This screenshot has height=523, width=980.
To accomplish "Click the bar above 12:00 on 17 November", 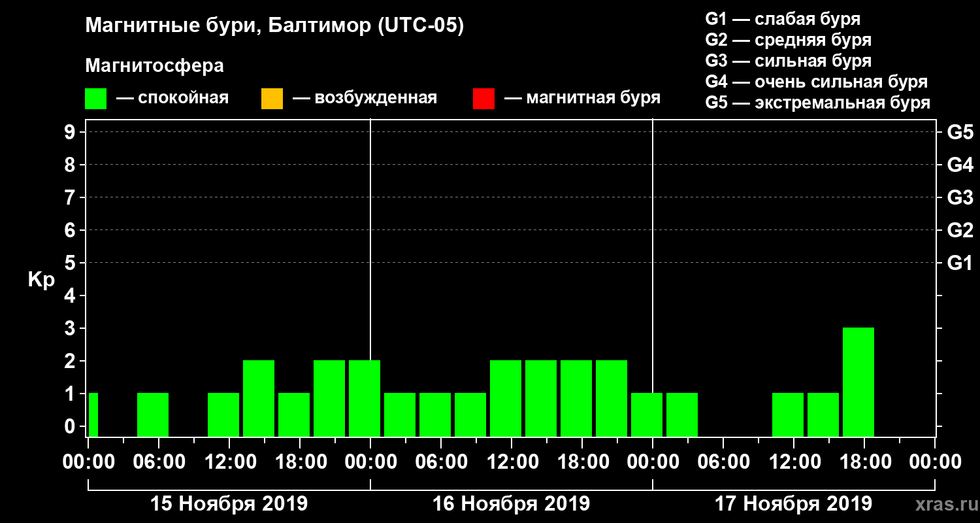I will tap(788, 414).
